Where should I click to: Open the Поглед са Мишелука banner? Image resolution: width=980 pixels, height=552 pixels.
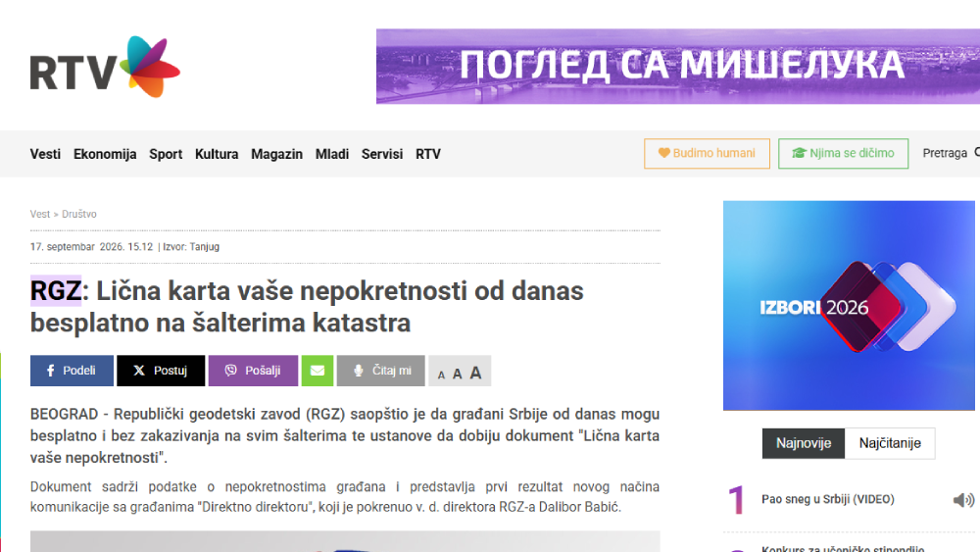pyautogui.click(x=678, y=67)
